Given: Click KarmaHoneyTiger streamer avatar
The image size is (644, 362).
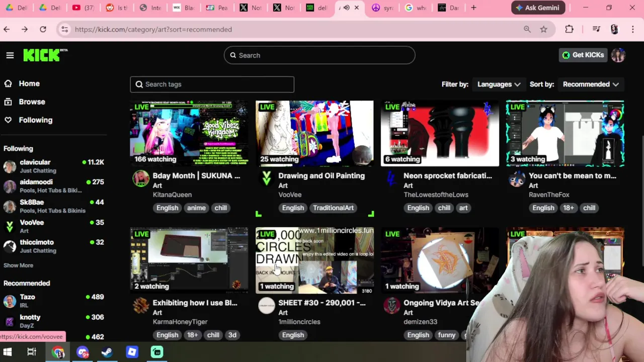Looking at the screenshot, I should click(x=141, y=306).
